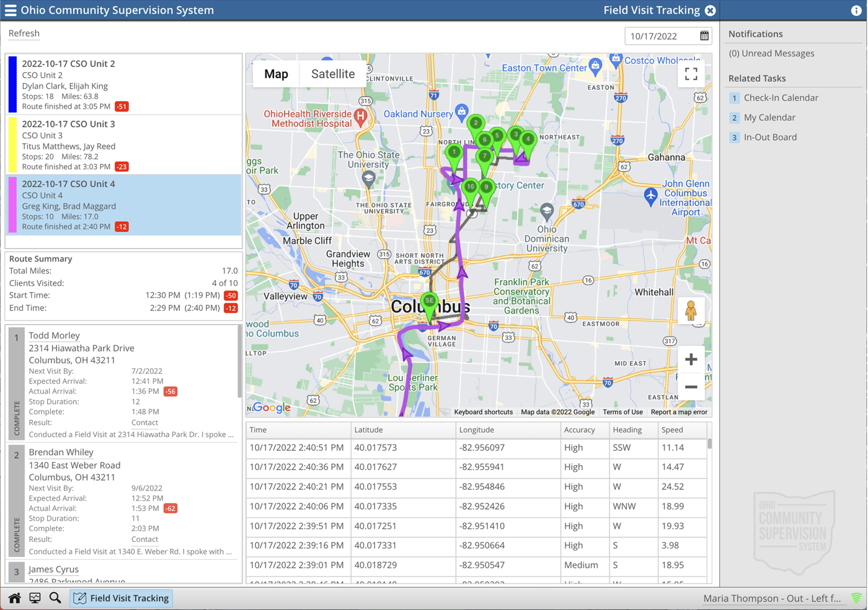Open the James Cyrus stop card
This screenshot has width=868, height=610.
(122, 572)
